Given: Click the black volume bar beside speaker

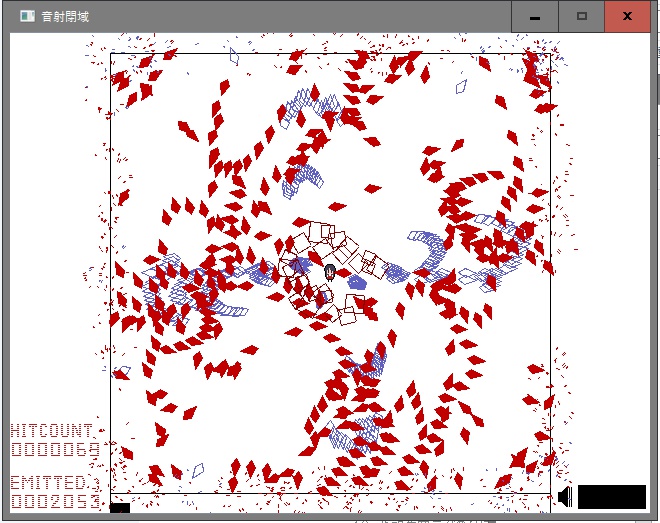Looking at the screenshot, I should [612, 497].
